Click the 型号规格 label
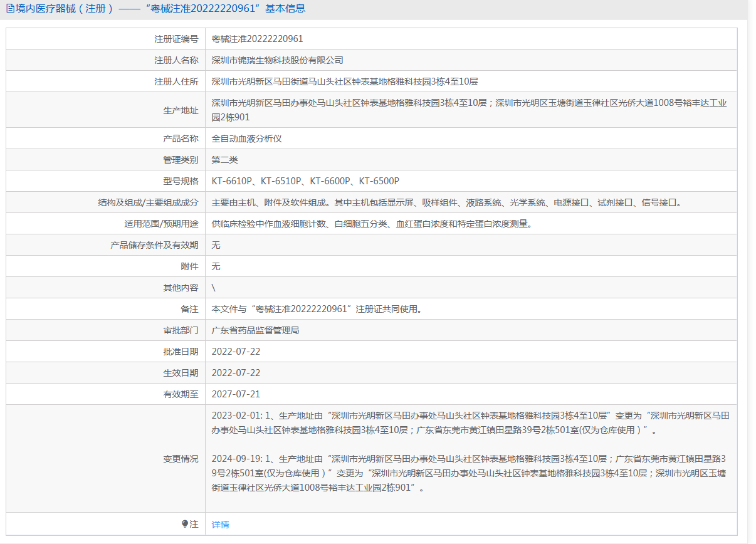Viewport: 756px width, 544px height. [x=181, y=181]
